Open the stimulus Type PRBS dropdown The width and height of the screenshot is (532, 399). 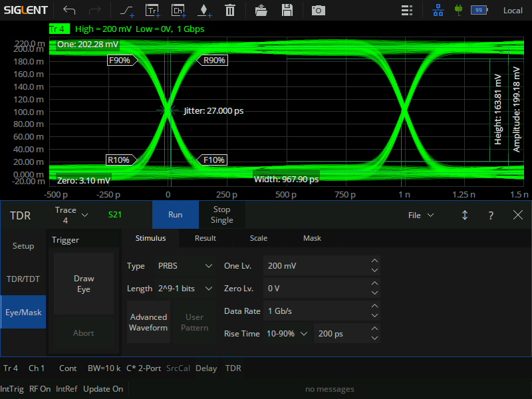(x=185, y=266)
